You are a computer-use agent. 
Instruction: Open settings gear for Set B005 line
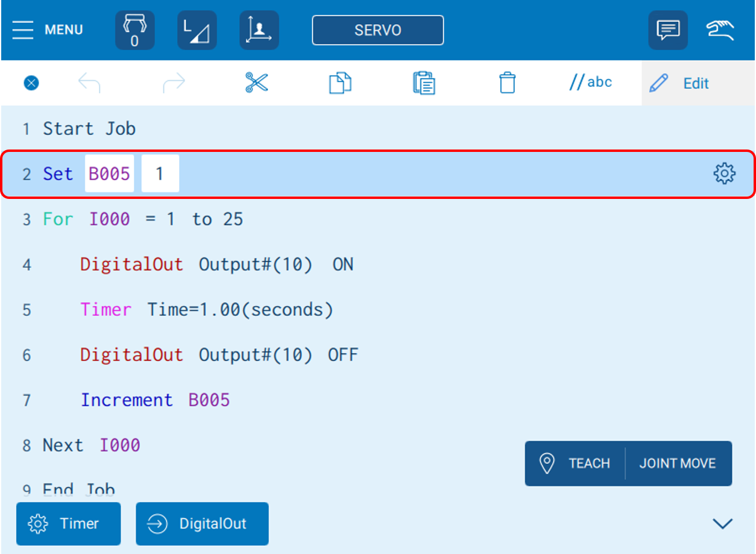724,174
